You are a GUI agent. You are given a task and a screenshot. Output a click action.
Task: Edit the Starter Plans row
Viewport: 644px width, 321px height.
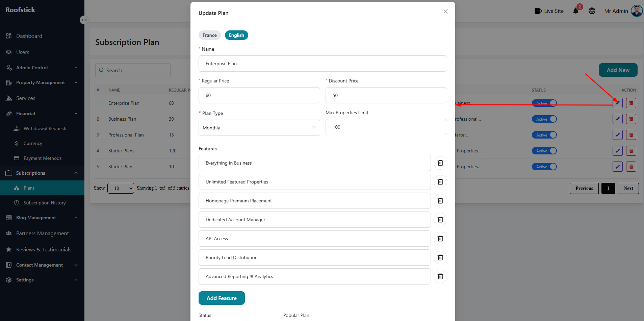point(618,151)
